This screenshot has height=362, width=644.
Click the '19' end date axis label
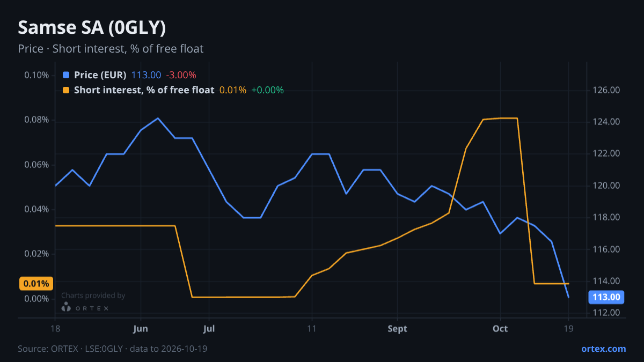(568, 328)
